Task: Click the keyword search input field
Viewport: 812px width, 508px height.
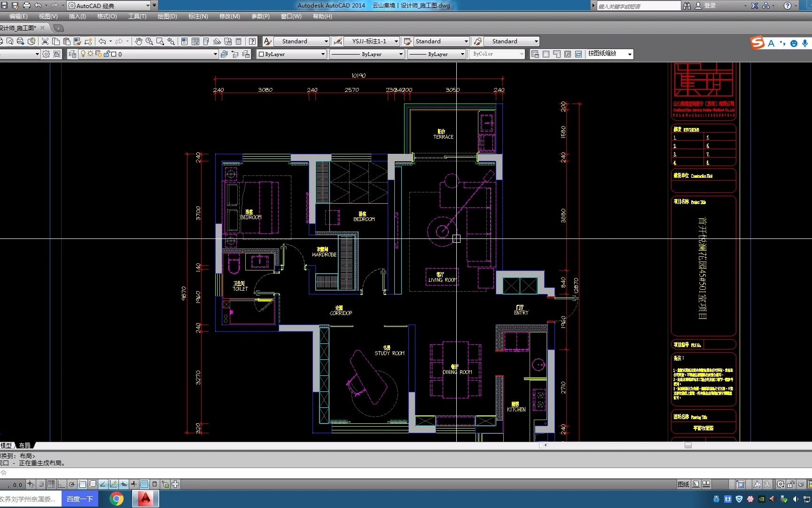Action: (x=638, y=6)
